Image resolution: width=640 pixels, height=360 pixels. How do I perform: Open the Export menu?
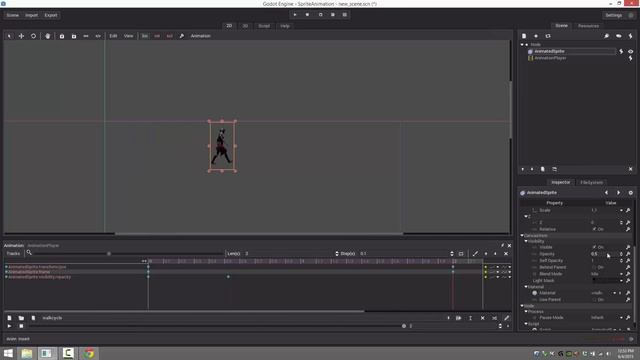[x=51, y=15]
